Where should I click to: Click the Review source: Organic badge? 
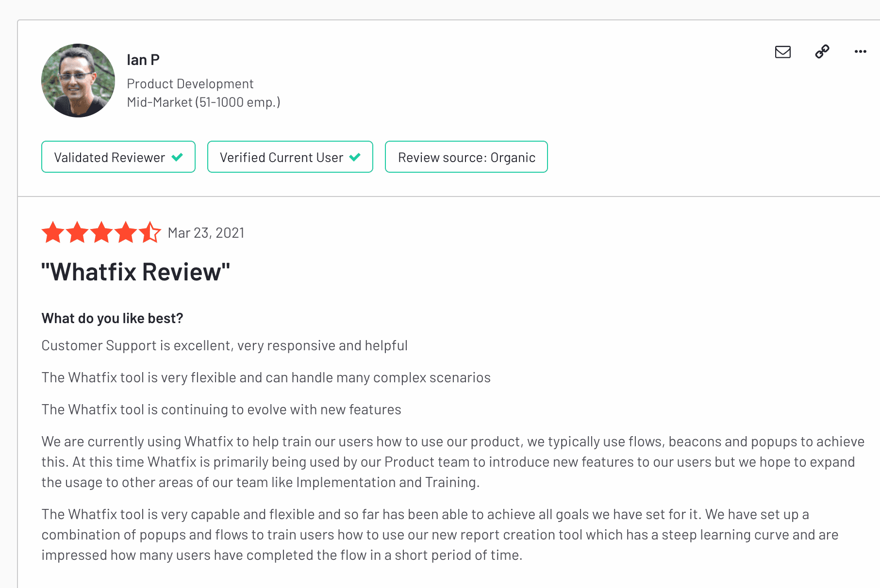(466, 157)
